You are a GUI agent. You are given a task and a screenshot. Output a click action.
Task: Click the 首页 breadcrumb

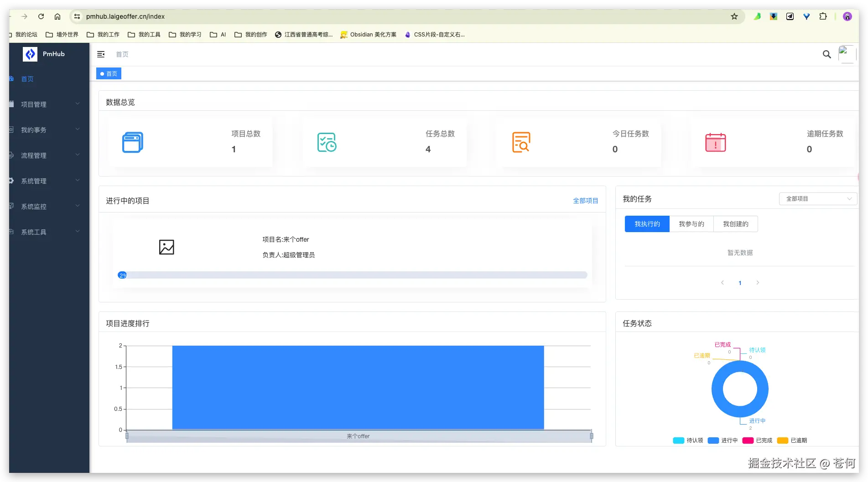122,54
